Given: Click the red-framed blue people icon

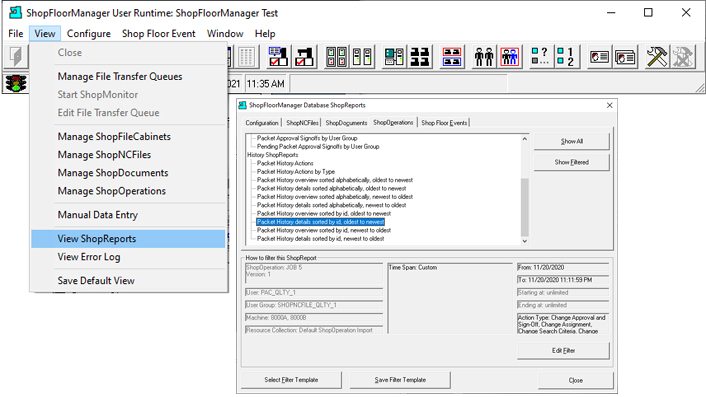Looking at the screenshot, I should pos(510,57).
